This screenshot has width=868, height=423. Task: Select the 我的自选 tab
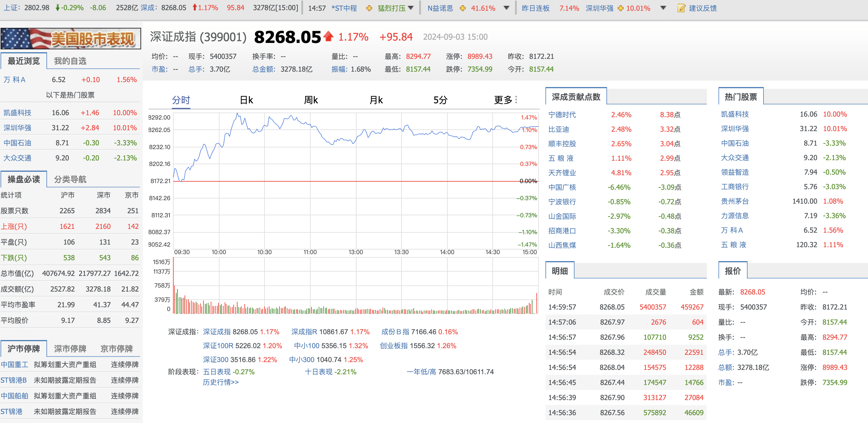click(x=70, y=61)
